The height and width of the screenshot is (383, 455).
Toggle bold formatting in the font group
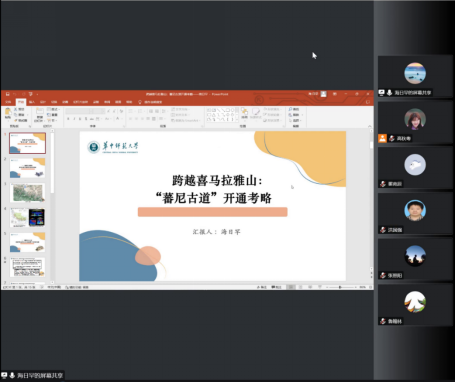click(68, 119)
